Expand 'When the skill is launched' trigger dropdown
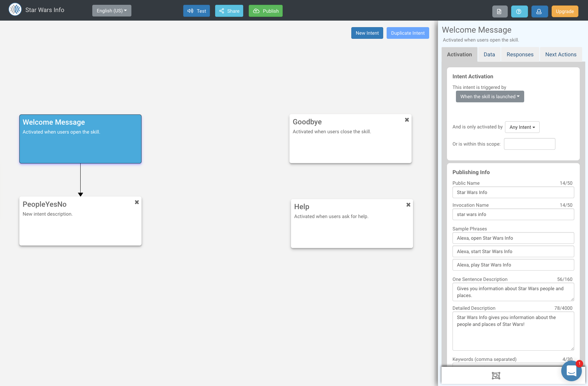 pos(490,96)
